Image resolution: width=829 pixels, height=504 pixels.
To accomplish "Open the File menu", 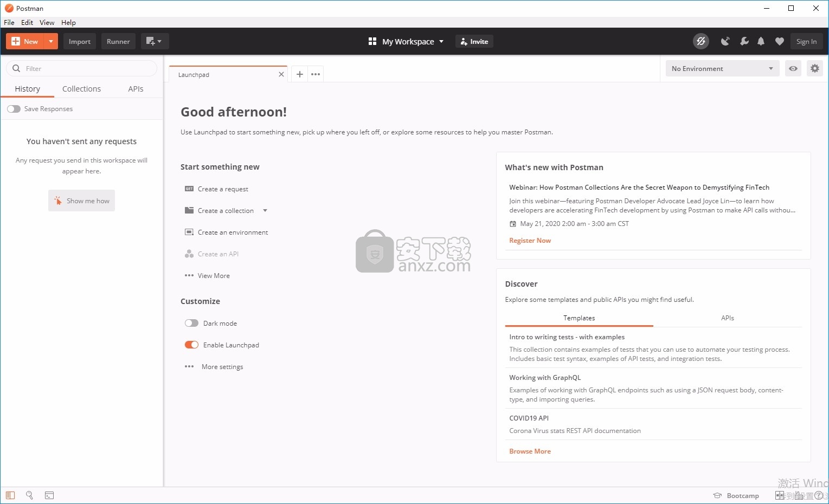I will coord(9,22).
